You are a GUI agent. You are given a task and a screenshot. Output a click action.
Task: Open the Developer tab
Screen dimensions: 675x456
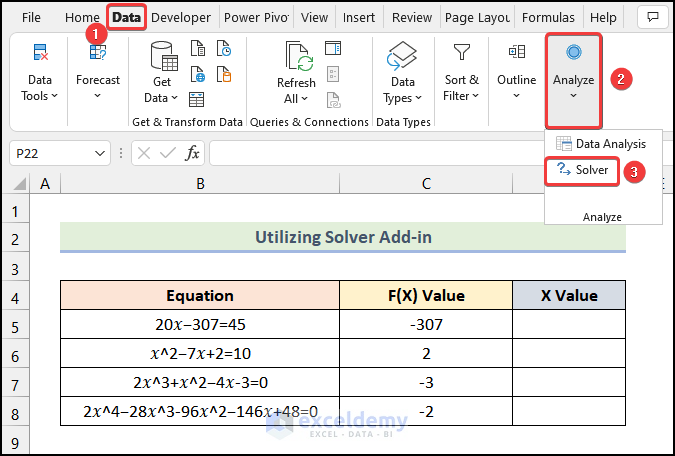[x=181, y=18]
